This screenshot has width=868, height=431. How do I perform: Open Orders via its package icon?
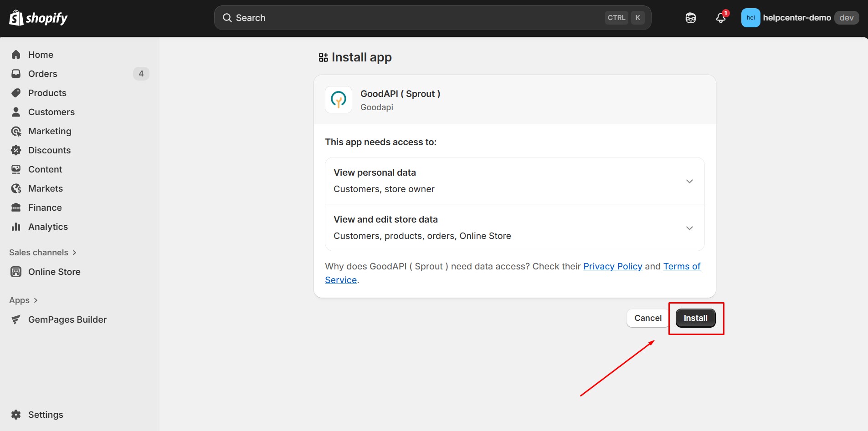point(16,73)
